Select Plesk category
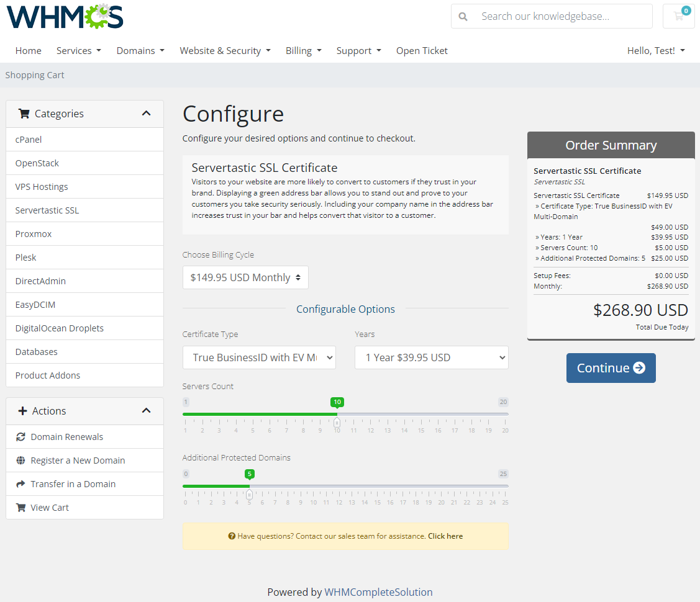The width and height of the screenshot is (700, 602). (85, 258)
